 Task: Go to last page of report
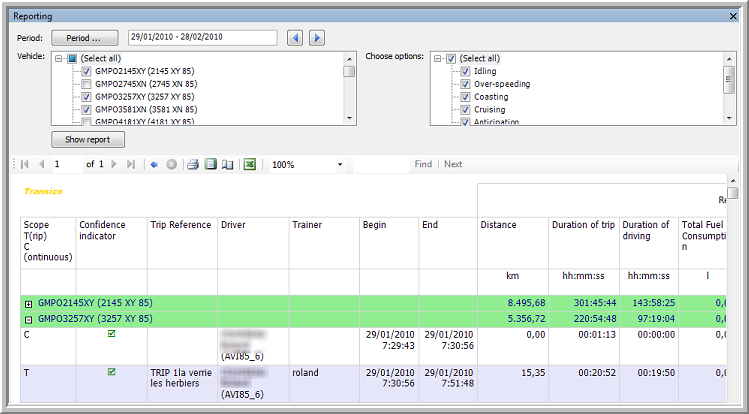[x=131, y=164]
